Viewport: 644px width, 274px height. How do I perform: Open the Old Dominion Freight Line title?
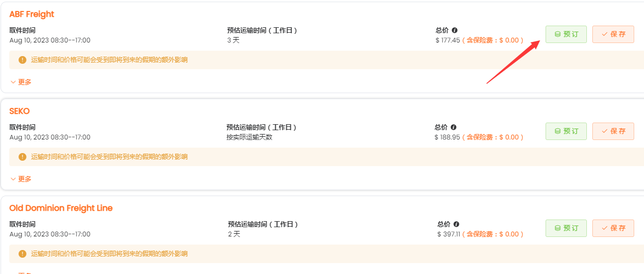pos(61,208)
